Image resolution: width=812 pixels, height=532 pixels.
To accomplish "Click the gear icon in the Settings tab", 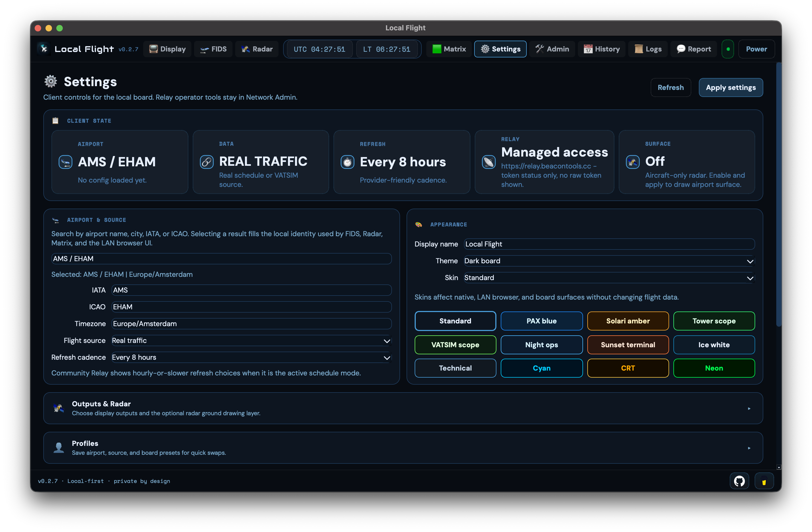I will pos(485,49).
